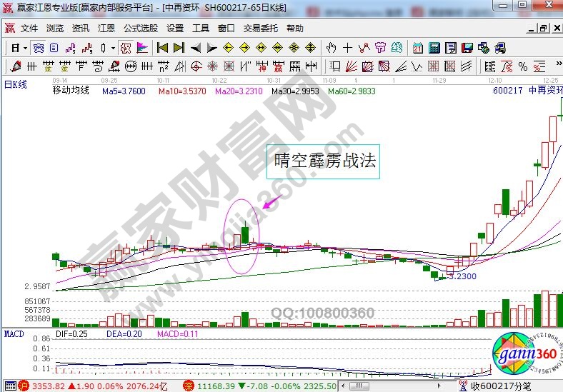Click the hand pan tool icon
This screenshot has height=392, width=563.
[331, 48]
